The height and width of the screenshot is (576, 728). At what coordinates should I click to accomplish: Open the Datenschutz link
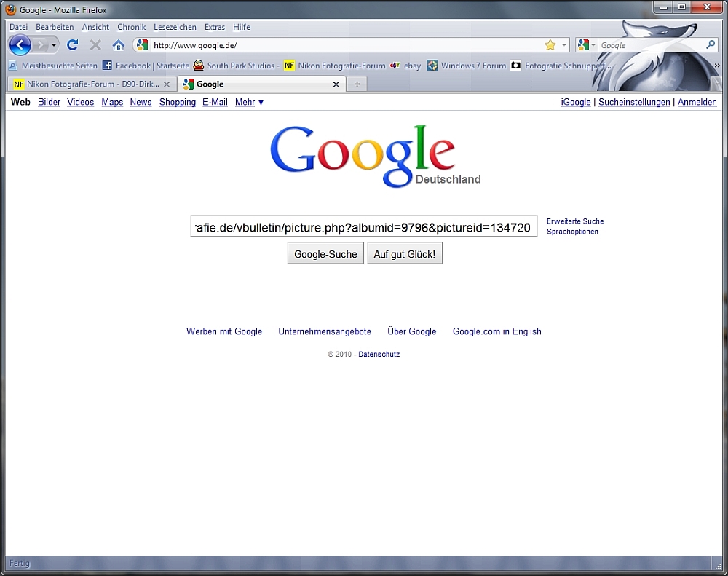point(379,354)
